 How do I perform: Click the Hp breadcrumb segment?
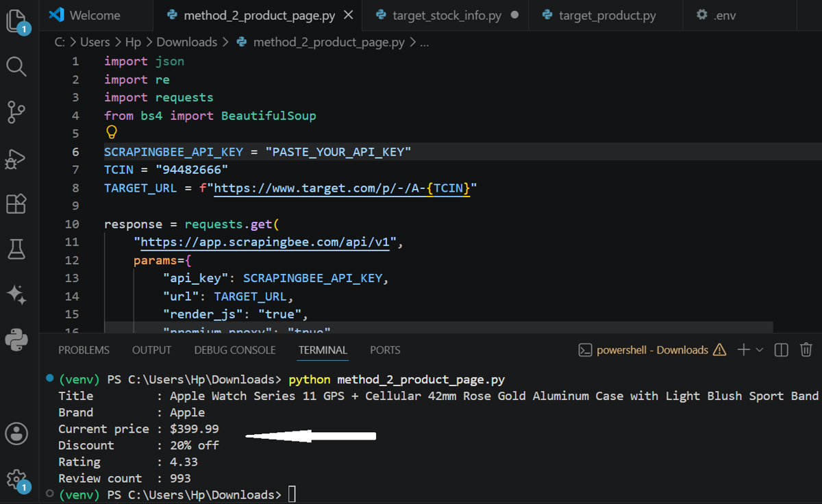(133, 42)
